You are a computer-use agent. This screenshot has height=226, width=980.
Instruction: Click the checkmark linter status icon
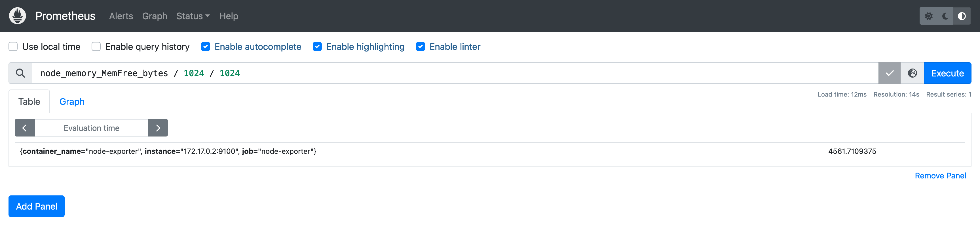click(x=889, y=73)
